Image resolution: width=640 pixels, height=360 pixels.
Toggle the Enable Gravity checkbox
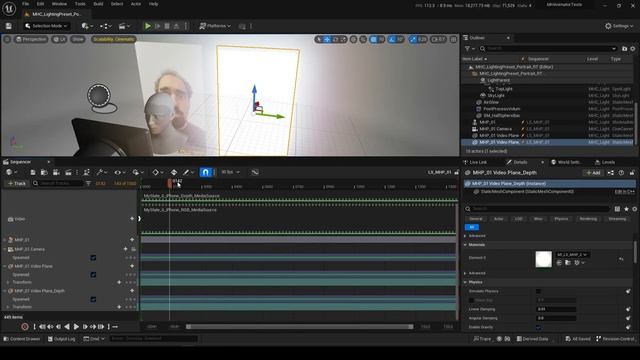[538, 327]
